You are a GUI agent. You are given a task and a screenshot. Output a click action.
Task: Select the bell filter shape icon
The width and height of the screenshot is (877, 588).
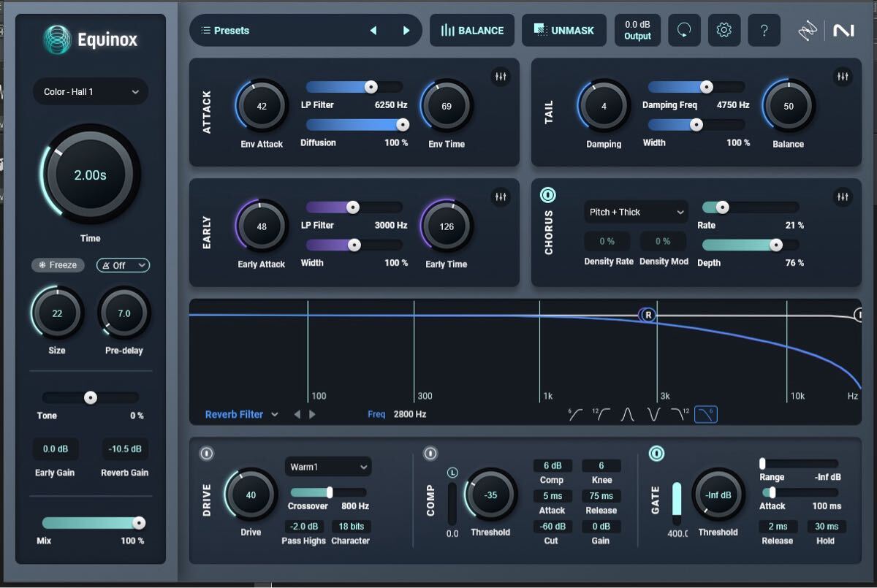coord(627,413)
